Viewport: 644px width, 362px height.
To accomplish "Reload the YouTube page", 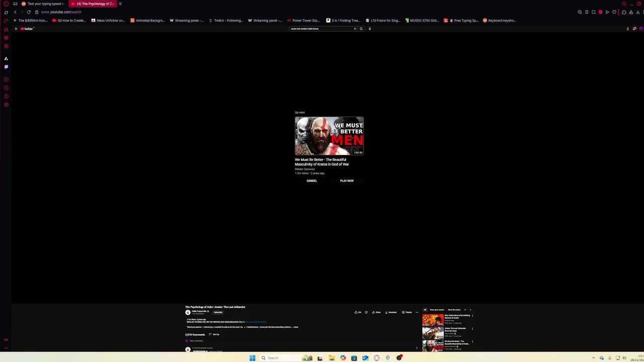I will coord(29,12).
